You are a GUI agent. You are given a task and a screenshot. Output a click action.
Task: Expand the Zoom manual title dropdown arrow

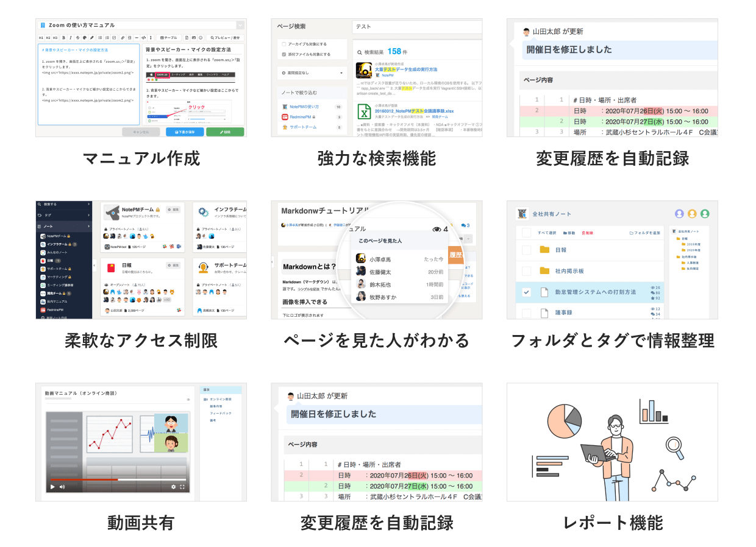coord(240,25)
